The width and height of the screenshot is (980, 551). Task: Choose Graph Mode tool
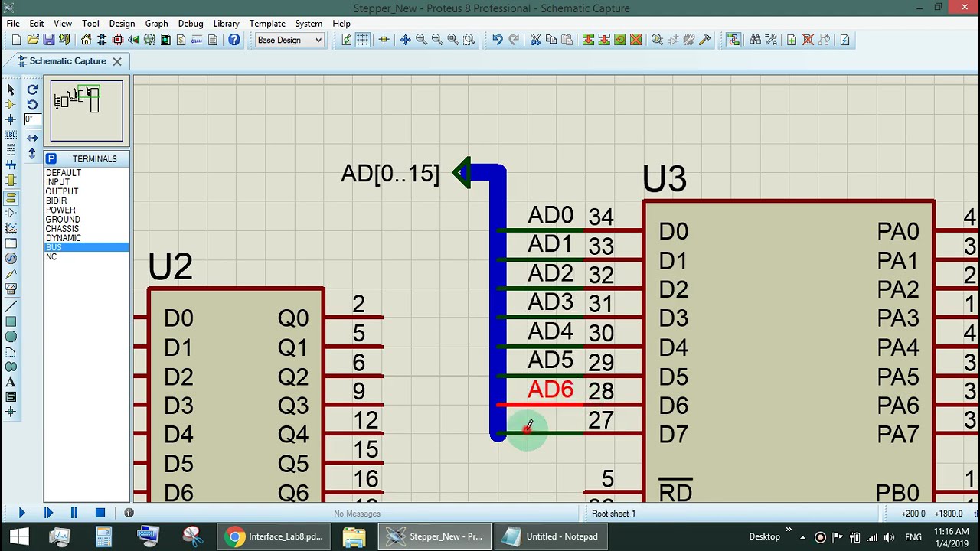[11, 229]
